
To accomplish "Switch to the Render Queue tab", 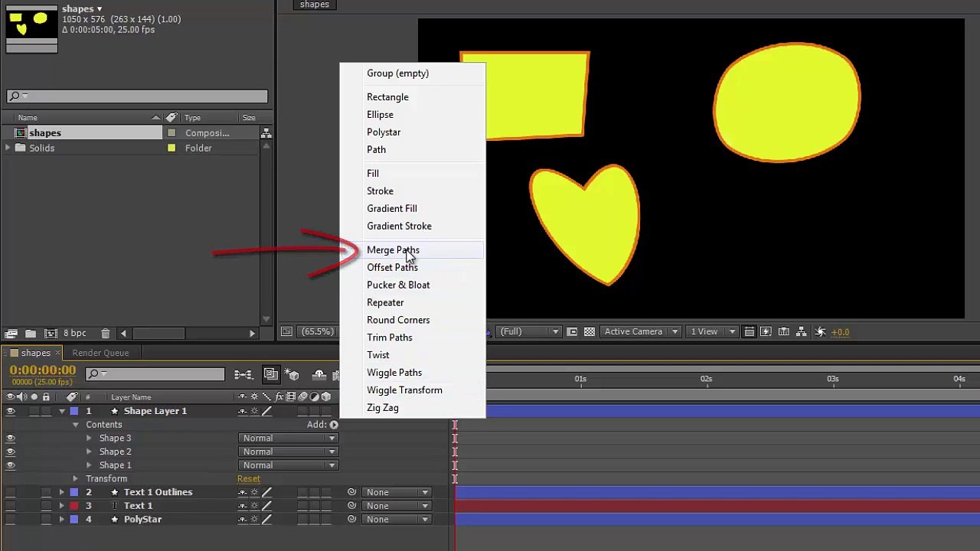I will pyautogui.click(x=100, y=353).
